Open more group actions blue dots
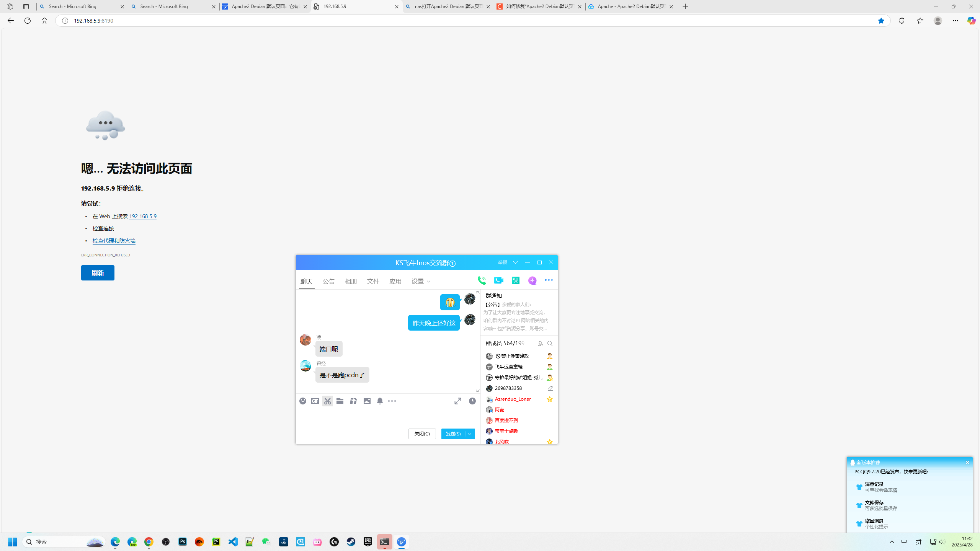Image resolution: width=980 pixels, height=551 pixels. (x=549, y=280)
